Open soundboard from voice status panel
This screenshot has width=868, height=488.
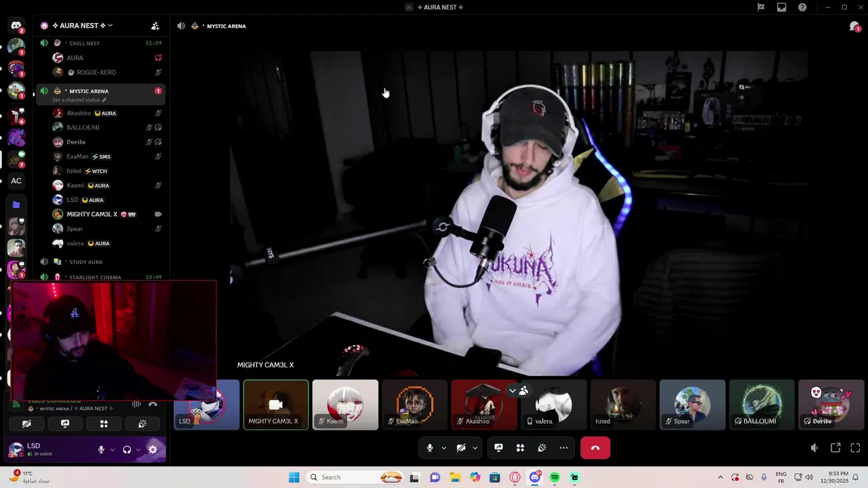tap(142, 424)
